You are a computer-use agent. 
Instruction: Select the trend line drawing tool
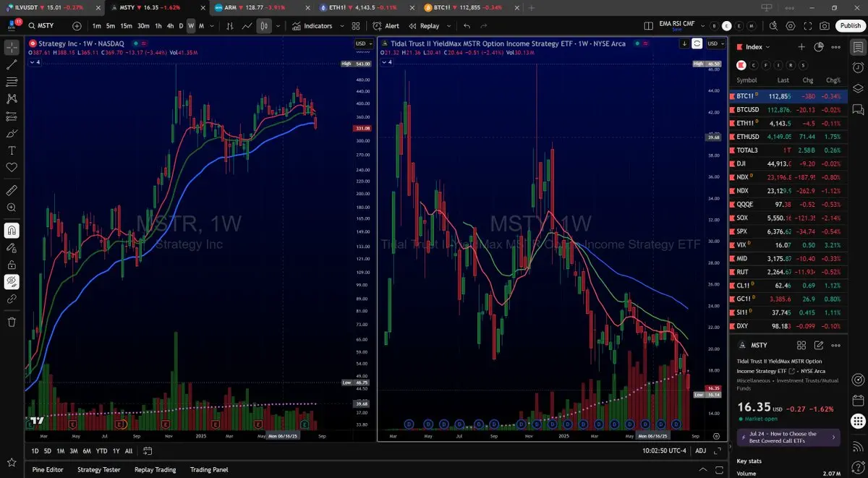click(12, 64)
